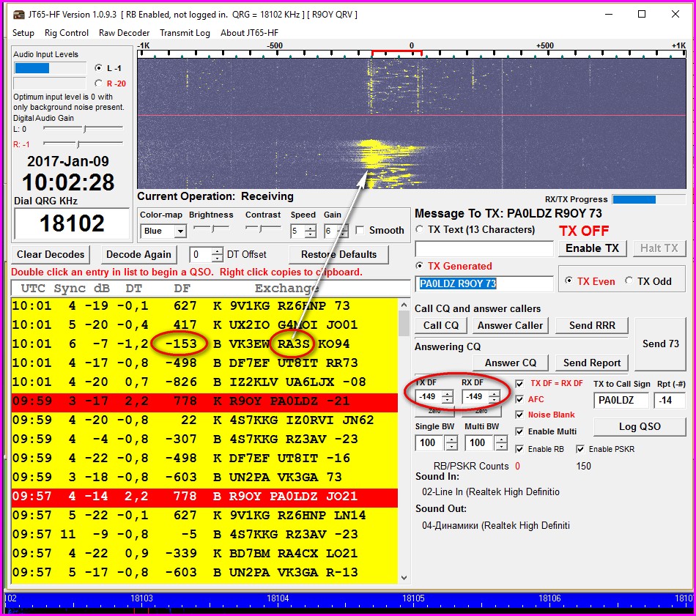Increase the Speed spinner value
Viewport: 696px width, 616px height.
point(311,228)
